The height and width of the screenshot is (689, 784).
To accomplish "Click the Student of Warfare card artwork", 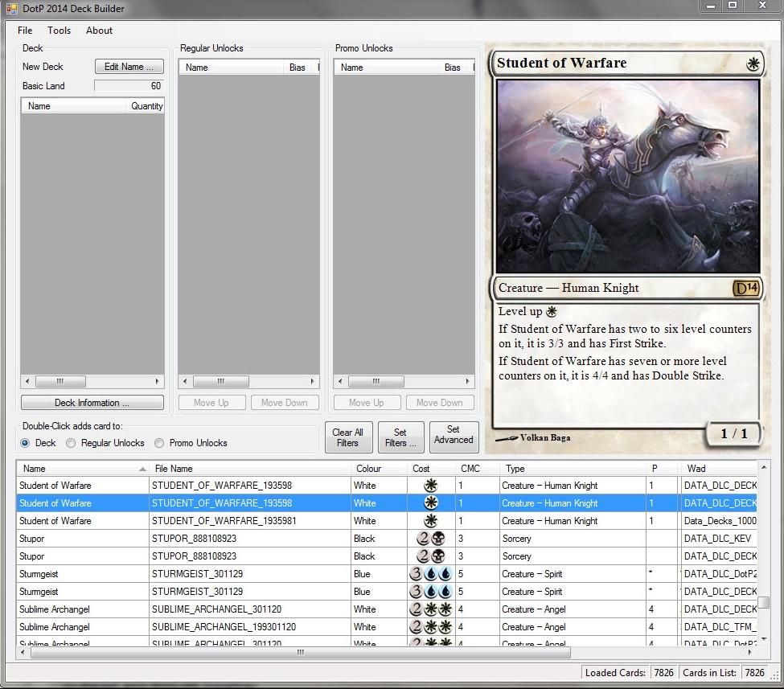I will (627, 176).
